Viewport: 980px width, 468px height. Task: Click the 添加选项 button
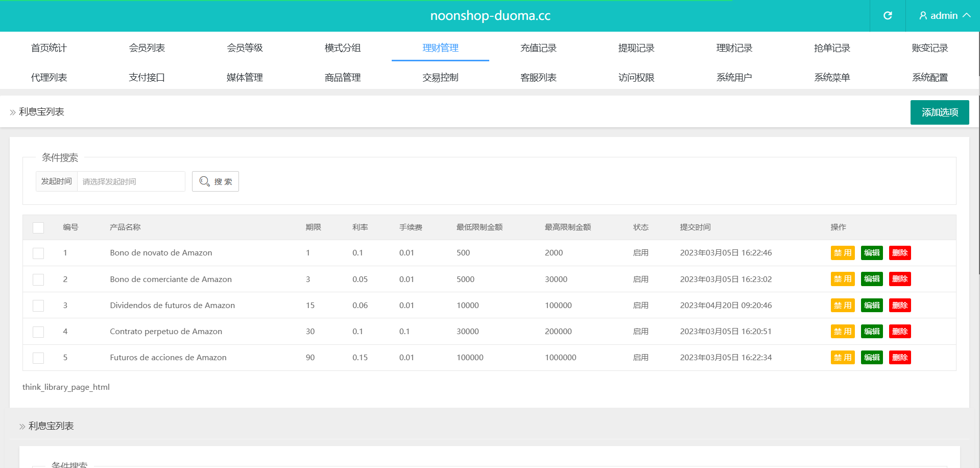pos(939,112)
